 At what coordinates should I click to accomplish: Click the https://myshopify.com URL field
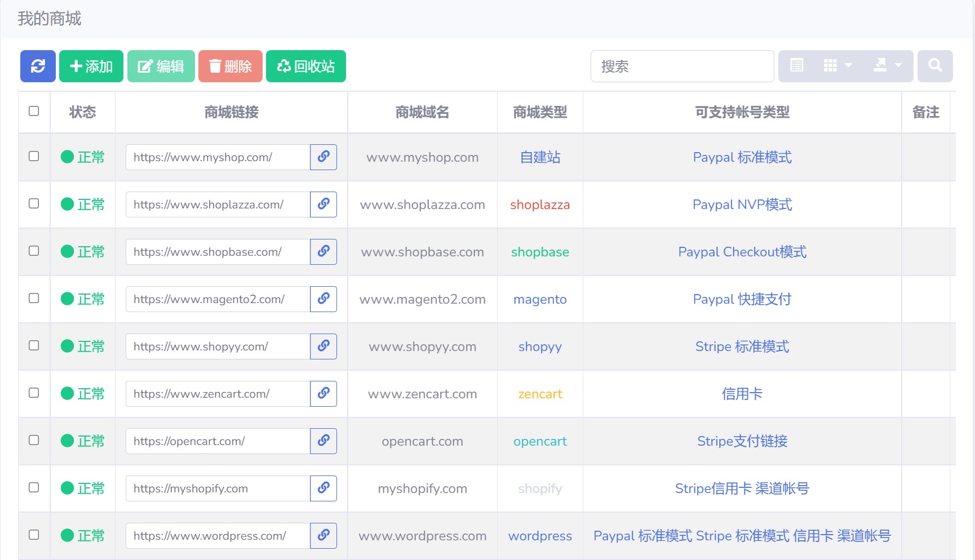[x=218, y=488]
